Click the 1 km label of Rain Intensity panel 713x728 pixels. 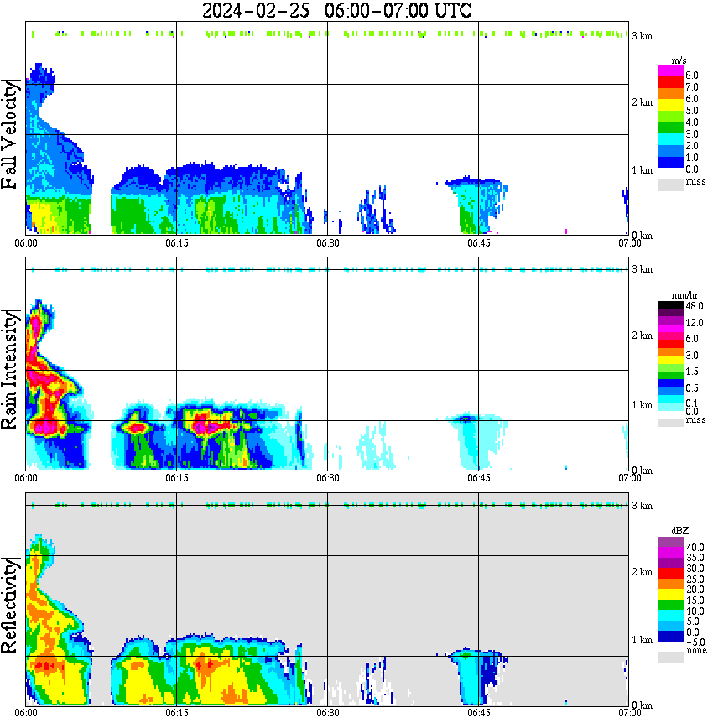coord(642,405)
